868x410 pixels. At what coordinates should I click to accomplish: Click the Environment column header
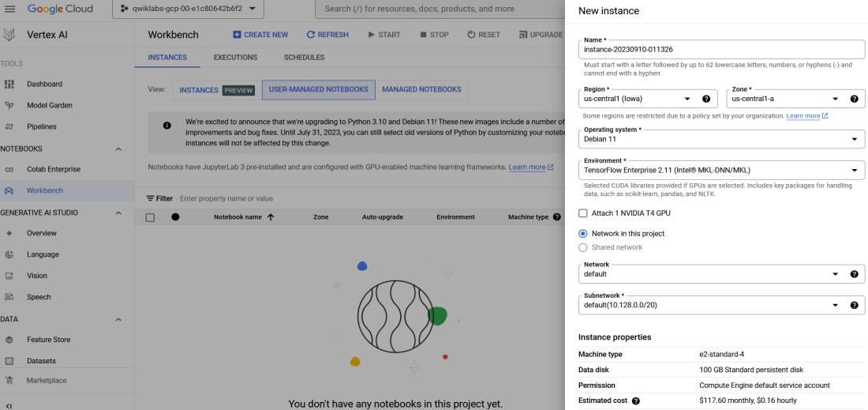pos(455,217)
